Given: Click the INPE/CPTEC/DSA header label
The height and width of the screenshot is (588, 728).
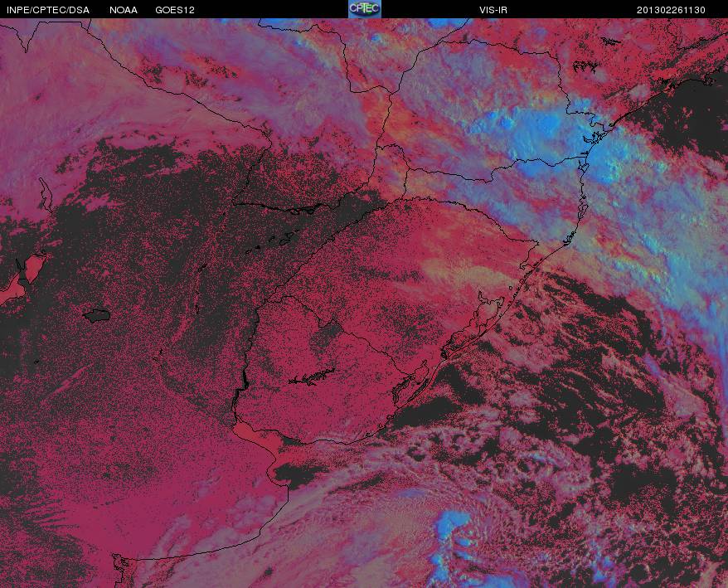Looking at the screenshot, I should click(x=48, y=10).
